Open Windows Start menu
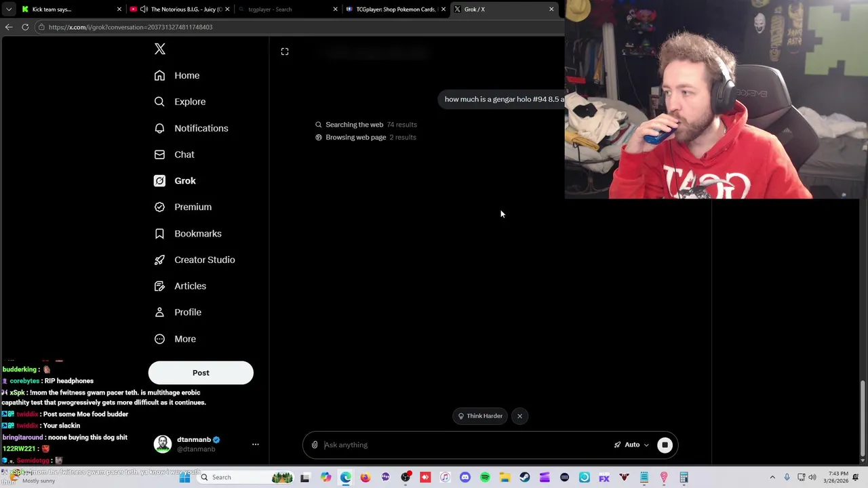 [x=184, y=477]
